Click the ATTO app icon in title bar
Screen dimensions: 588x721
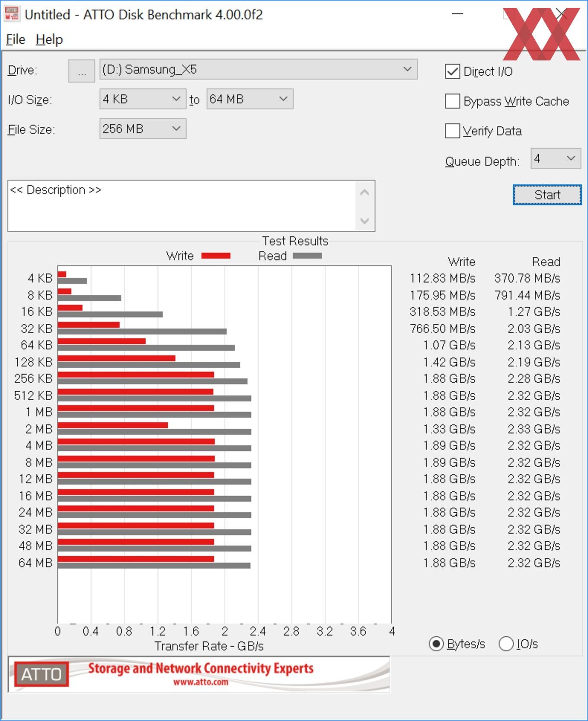tap(11, 14)
